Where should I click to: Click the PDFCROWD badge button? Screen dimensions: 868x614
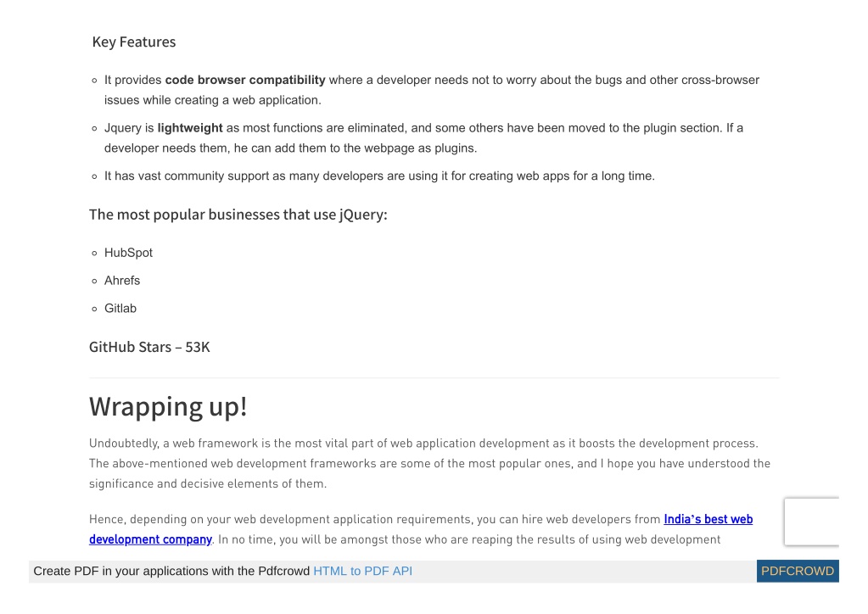[x=798, y=571]
